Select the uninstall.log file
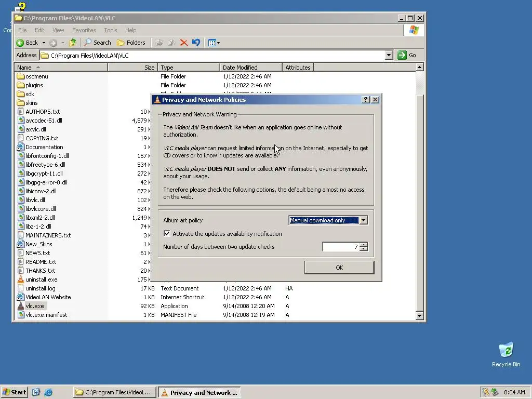 tap(41, 288)
